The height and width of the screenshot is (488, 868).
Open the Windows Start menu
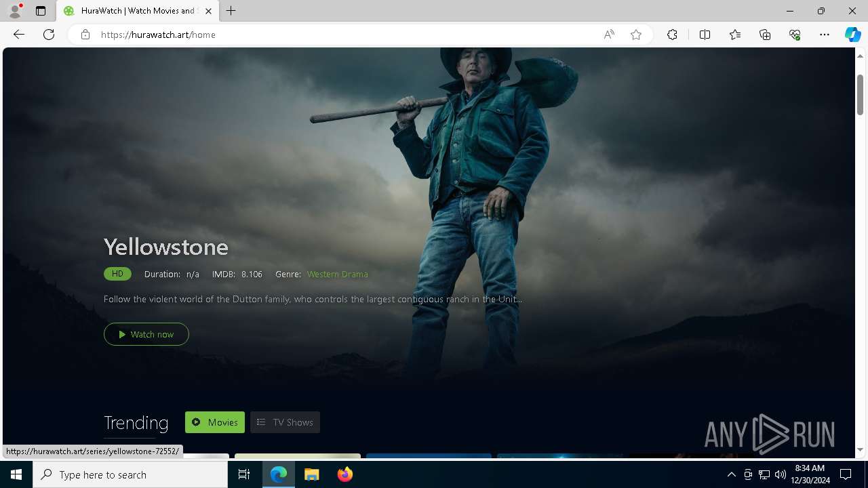click(16, 474)
